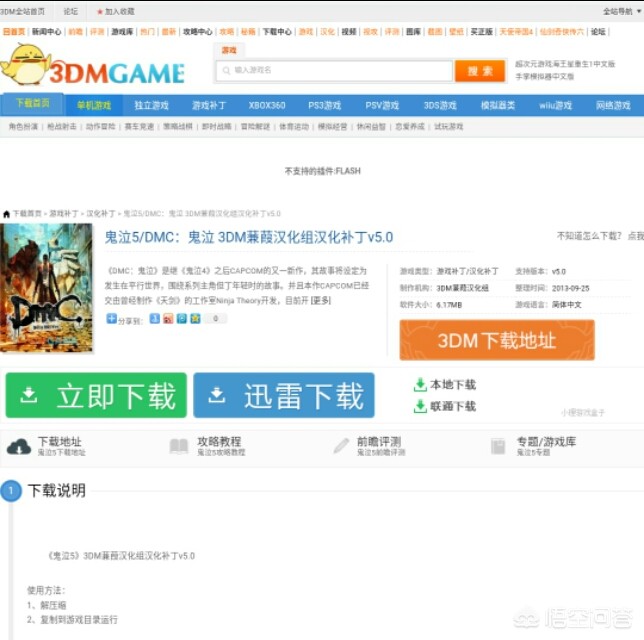Select the 赛车竞速 category

pyautogui.click(x=139, y=127)
